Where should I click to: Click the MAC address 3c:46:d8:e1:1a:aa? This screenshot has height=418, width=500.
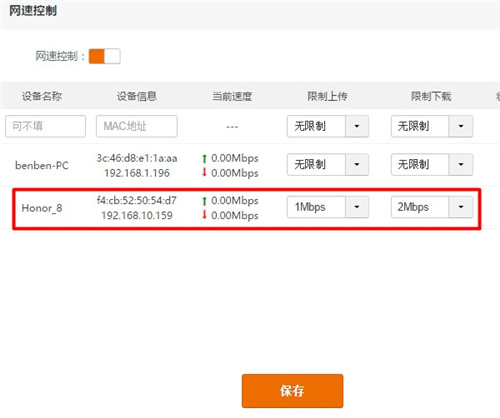pos(137,158)
